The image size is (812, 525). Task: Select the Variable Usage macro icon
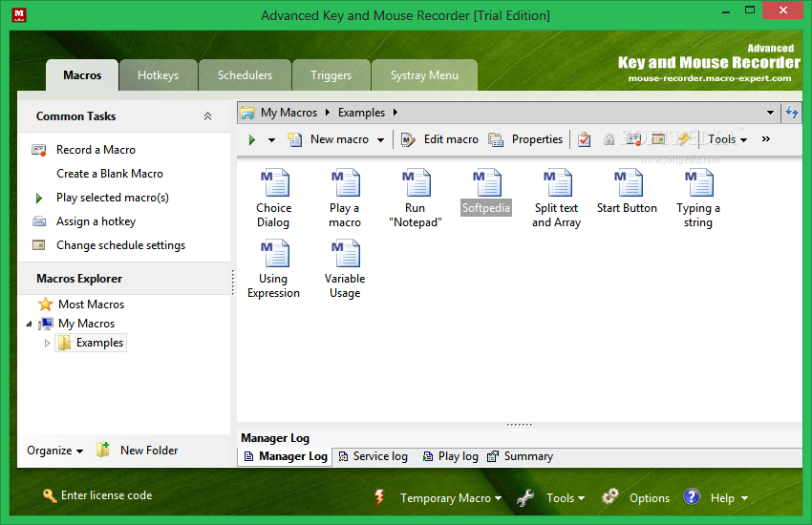point(346,253)
